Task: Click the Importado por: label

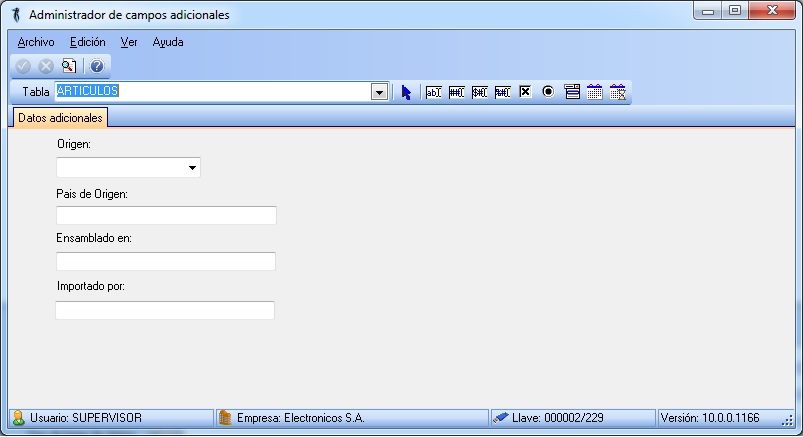Action: tap(91, 286)
